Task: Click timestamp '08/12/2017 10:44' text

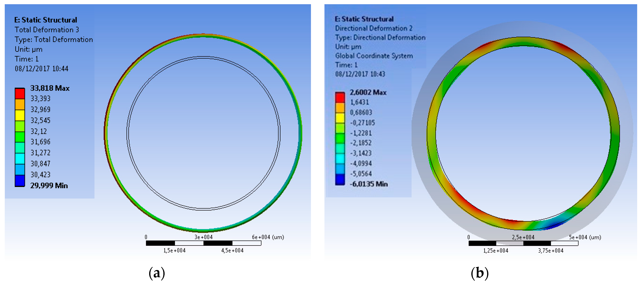Action: 42,69
